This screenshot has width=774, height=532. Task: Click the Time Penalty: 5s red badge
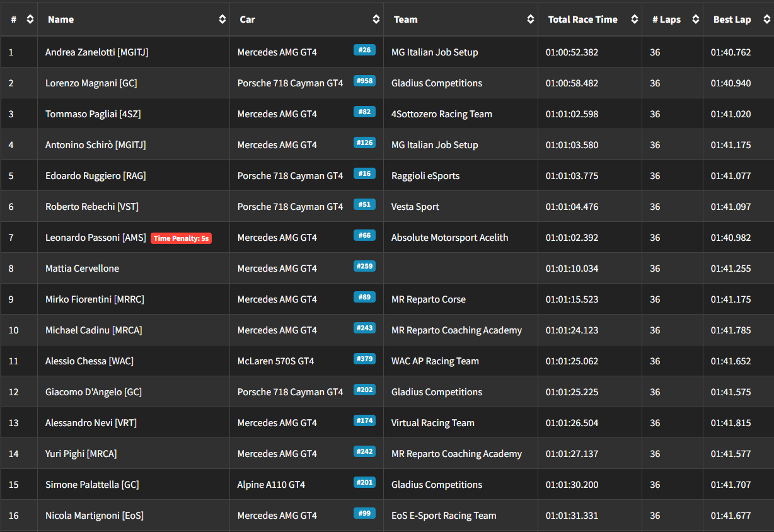182,238
